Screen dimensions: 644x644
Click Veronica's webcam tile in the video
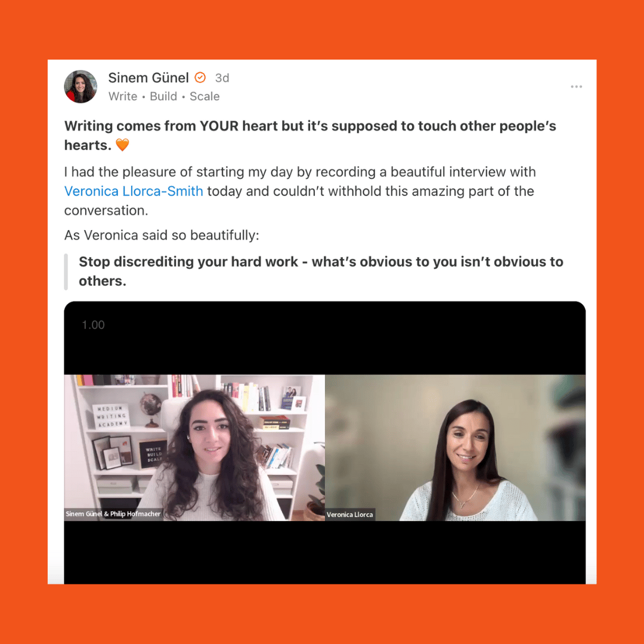click(x=455, y=448)
